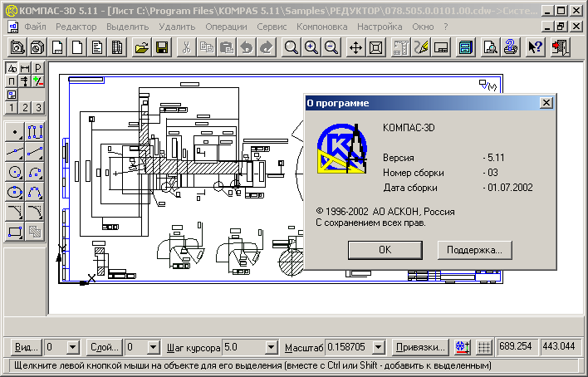Switch to the panel button labeled П
The width and height of the screenshot is (588, 377).
(x=12, y=81)
